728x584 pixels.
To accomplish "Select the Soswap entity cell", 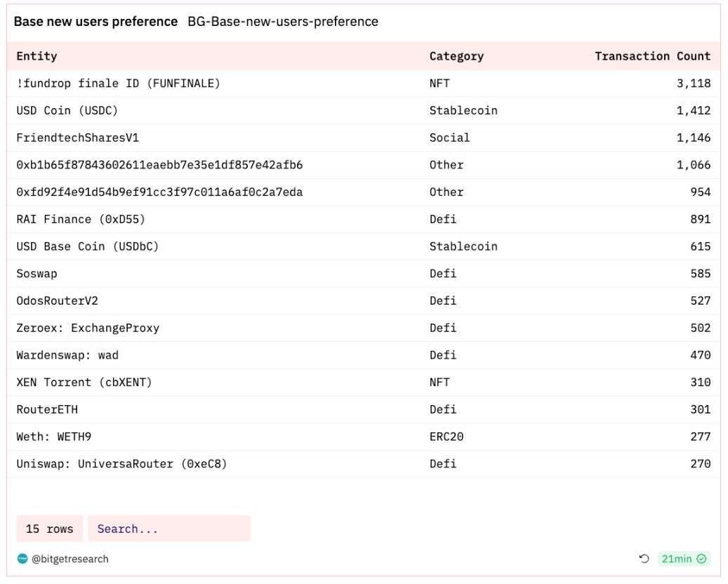I will [x=37, y=274].
